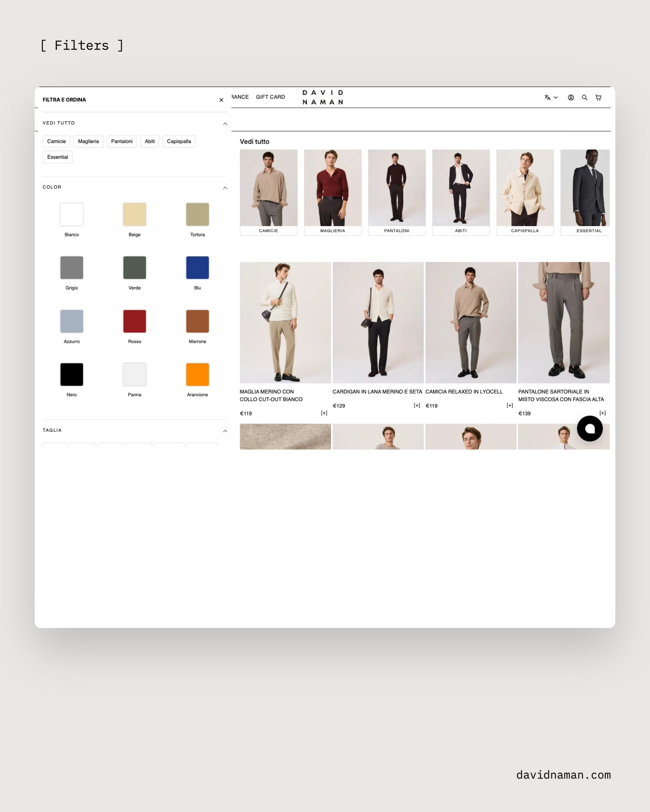Close the Filtra e Ordina panel
The width and height of the screenshot is (650, 812).
(x=221, y=100)
